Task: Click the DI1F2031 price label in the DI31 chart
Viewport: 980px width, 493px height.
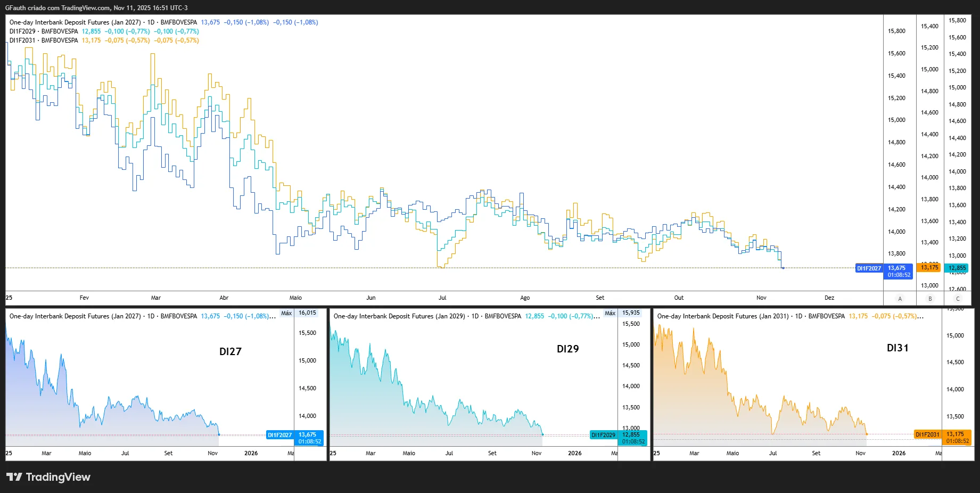Action: pos(927,434)
